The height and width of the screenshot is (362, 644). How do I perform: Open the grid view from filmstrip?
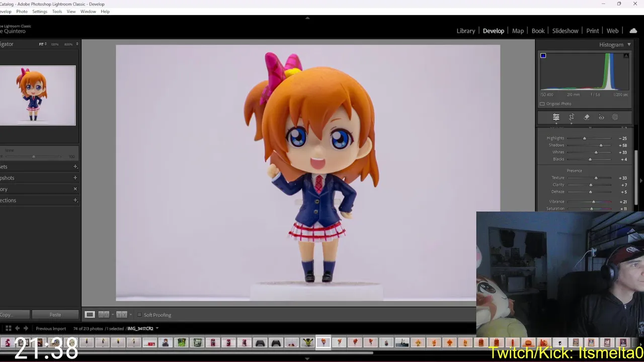pos(8,328)
